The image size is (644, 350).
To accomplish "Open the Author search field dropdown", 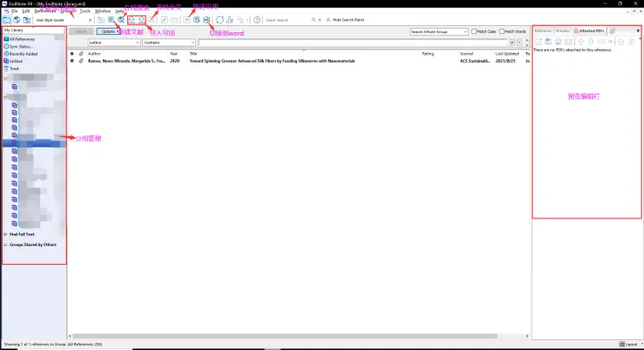I will point(114,42).
